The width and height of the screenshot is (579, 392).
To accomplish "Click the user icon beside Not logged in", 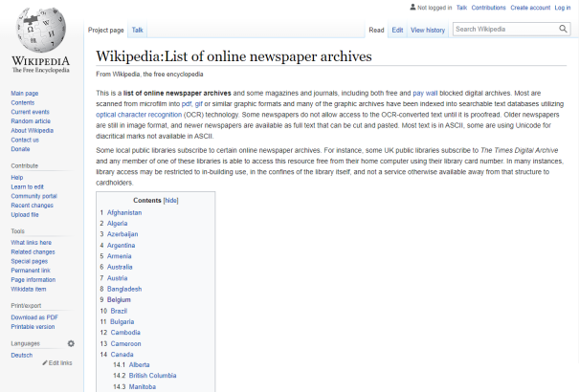I will click(412, 7).
